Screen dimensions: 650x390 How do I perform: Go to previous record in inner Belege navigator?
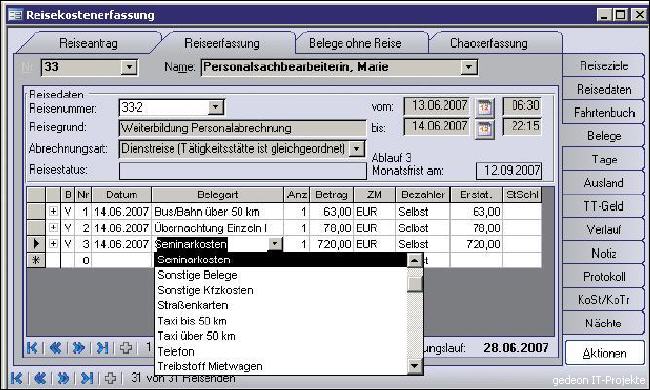click(55, 348)
